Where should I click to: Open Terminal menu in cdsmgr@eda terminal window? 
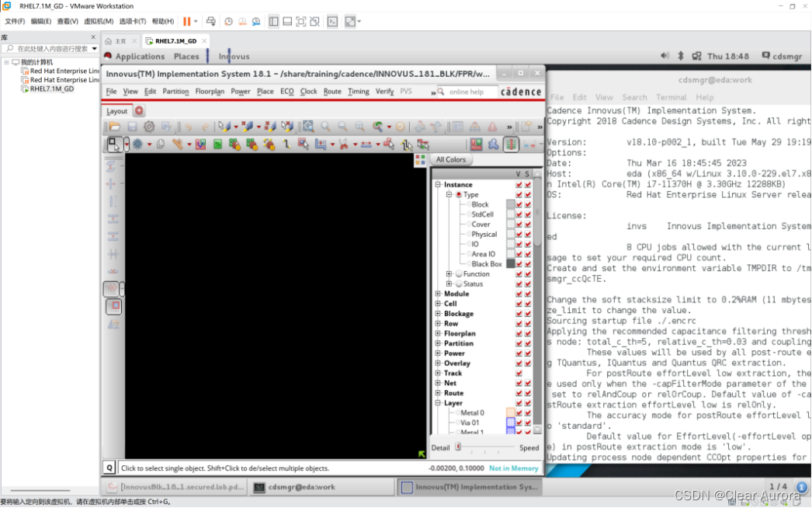tap(671, 97)
